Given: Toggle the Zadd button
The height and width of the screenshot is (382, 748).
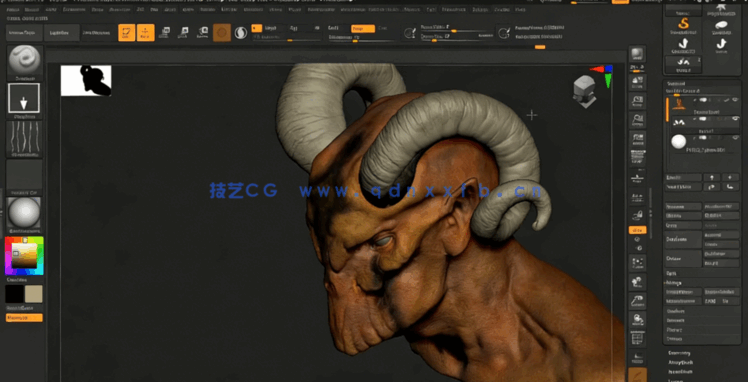Looking at the screenshot, I should click(x=333, y=29).
